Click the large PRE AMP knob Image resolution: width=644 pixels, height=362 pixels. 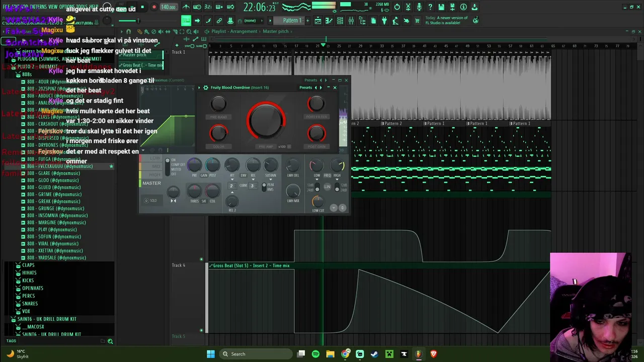coord(266,121)
